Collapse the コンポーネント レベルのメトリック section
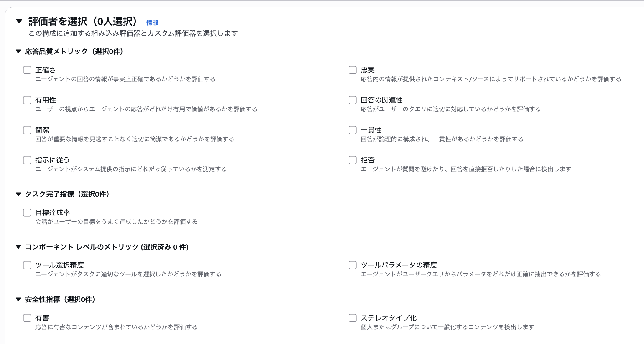This screenshot has height=344, width=644. coord(19,247)
